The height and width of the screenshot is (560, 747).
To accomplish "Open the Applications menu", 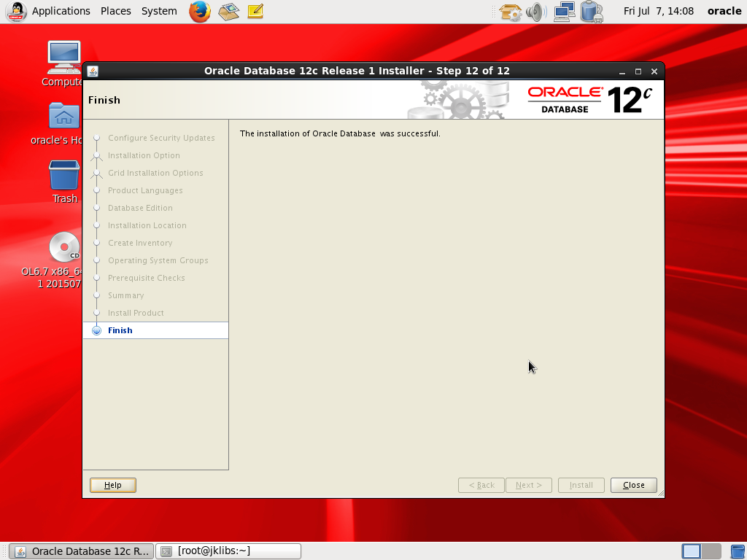I will pyautogui.click(x=61, y=11).
